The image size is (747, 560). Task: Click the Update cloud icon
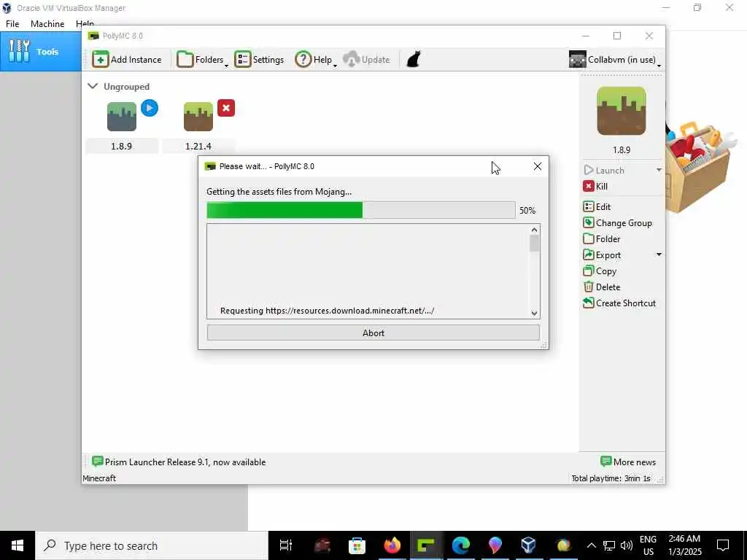366,60
